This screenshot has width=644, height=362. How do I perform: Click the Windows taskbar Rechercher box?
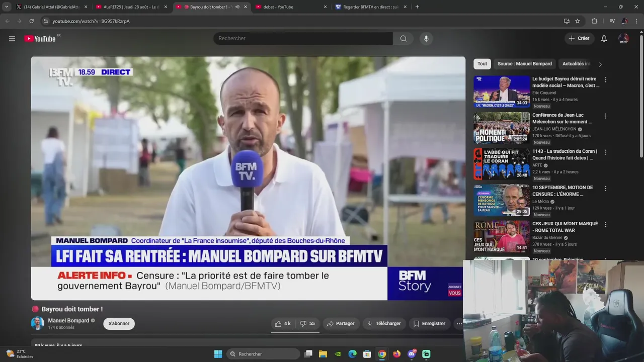263,354
